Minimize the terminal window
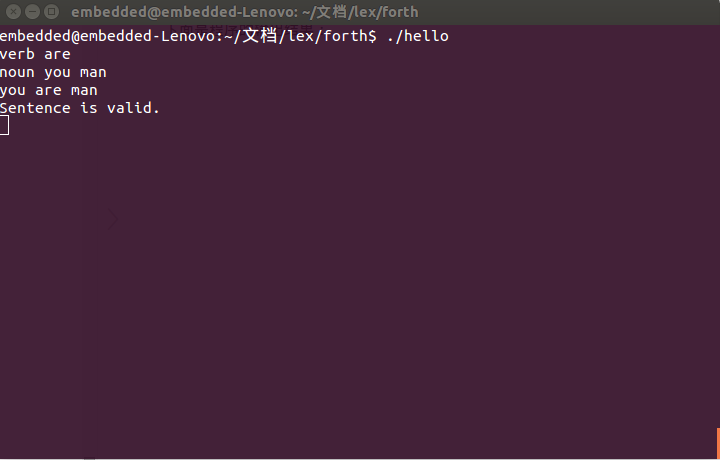720x460 pixels. click(30, 12)
